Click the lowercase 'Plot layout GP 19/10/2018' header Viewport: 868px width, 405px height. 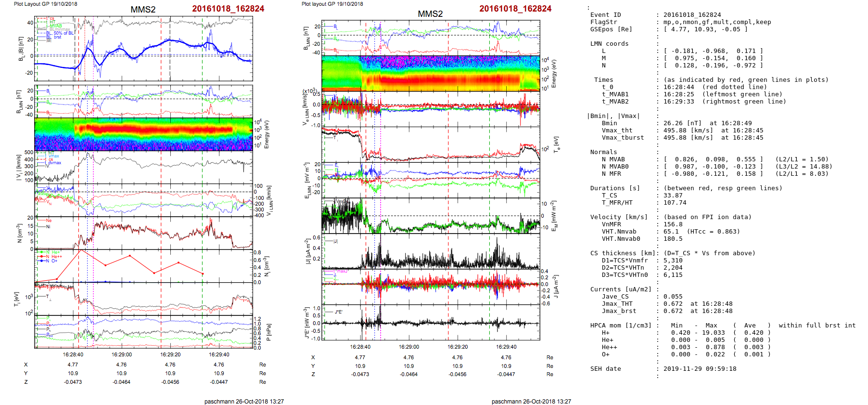click(x=332, y=4)
